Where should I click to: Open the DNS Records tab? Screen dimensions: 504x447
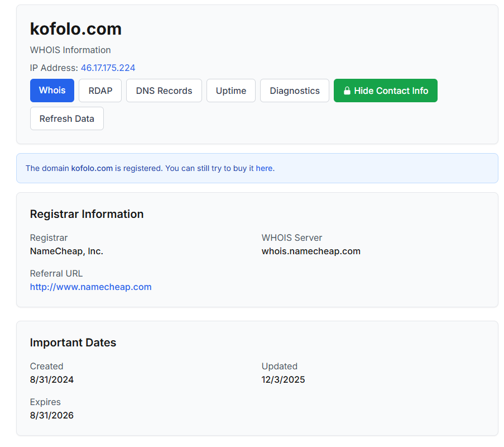(164, 90)
